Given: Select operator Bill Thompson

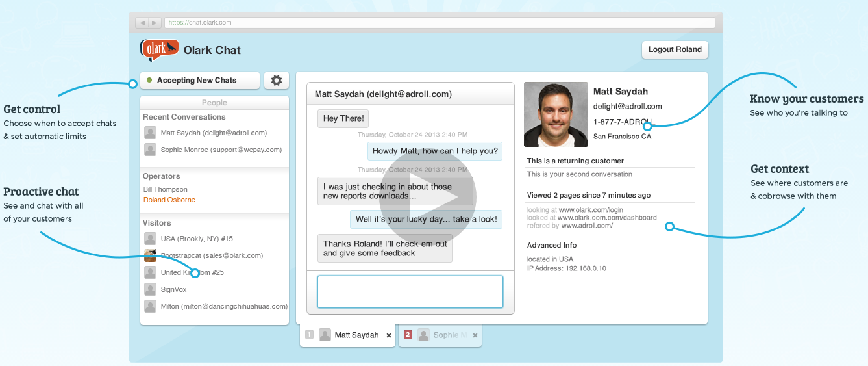Looking at the screenshot, I should pyautogui.click(x=166, y=189).
